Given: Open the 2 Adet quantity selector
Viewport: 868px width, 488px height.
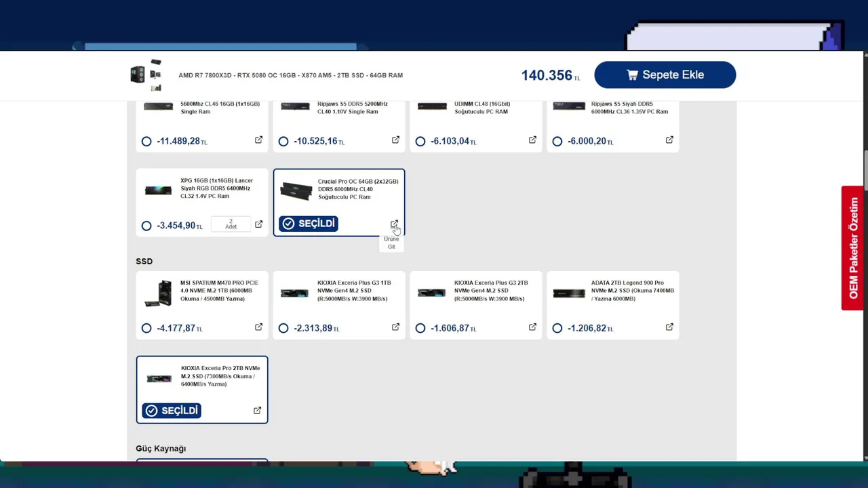Looking at the screenshot, I should [231, 224].
